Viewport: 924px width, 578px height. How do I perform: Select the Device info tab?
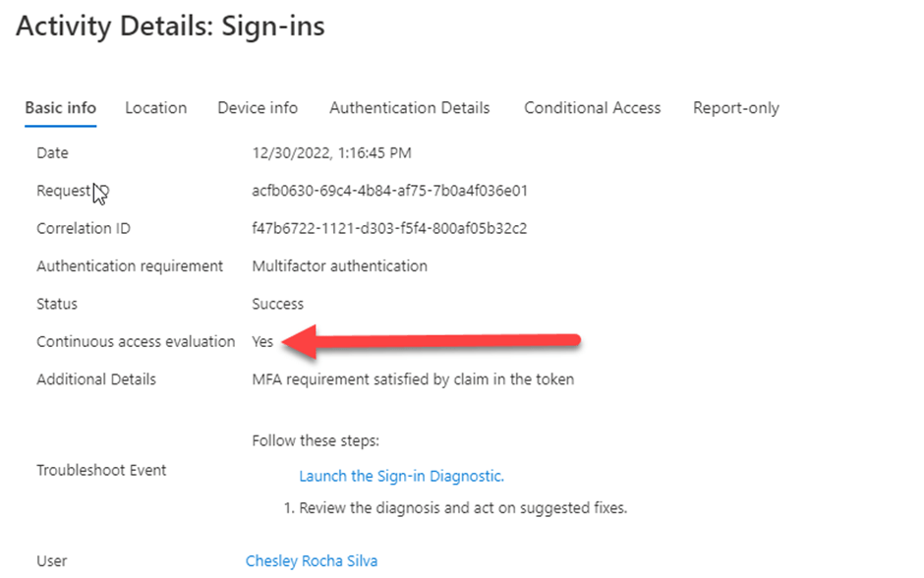(x=258, y=108)
